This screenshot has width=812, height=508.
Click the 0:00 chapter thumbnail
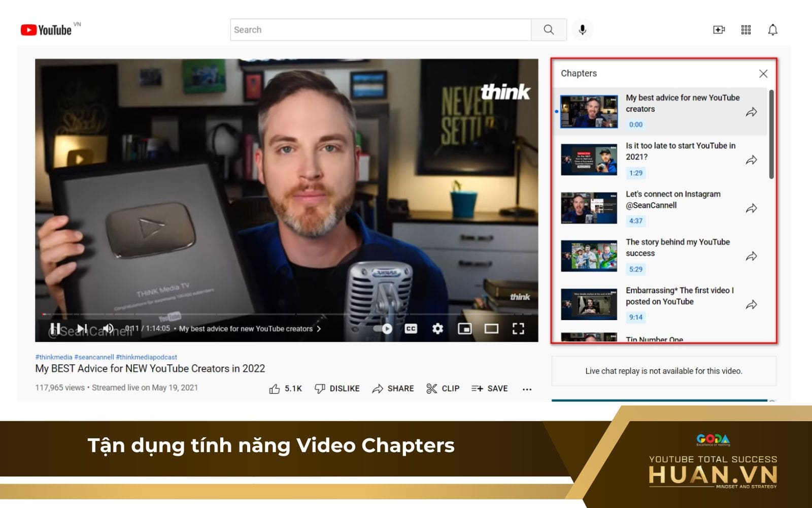coord(589,112)
